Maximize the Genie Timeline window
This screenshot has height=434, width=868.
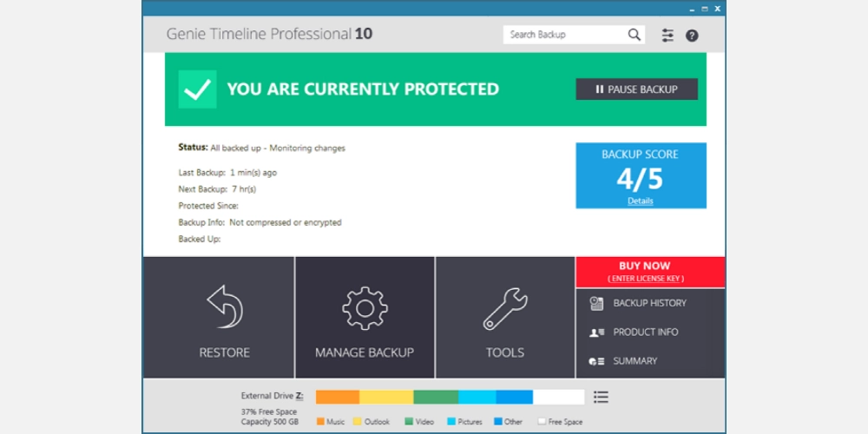705,9
